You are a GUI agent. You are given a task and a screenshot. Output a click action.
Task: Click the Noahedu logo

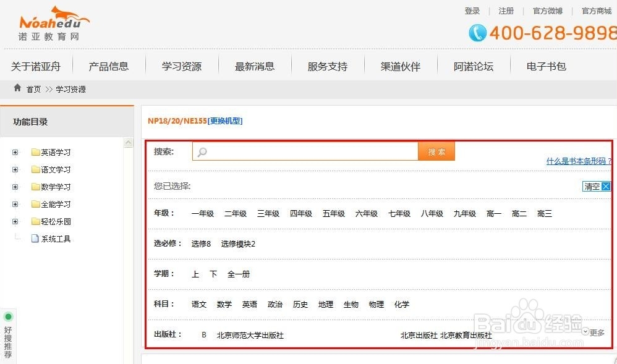click(x=51, y=23)
